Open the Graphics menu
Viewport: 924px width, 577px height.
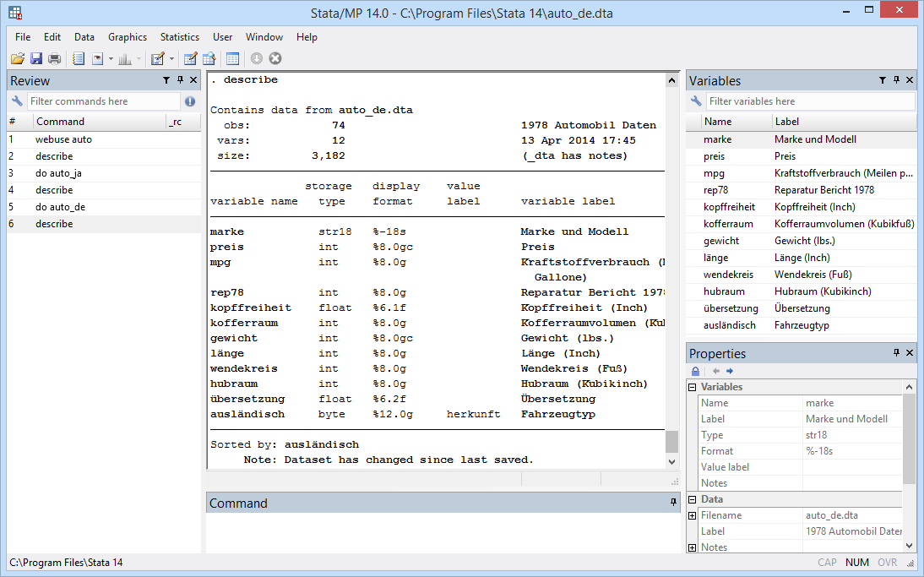click(x=128, y=37)
